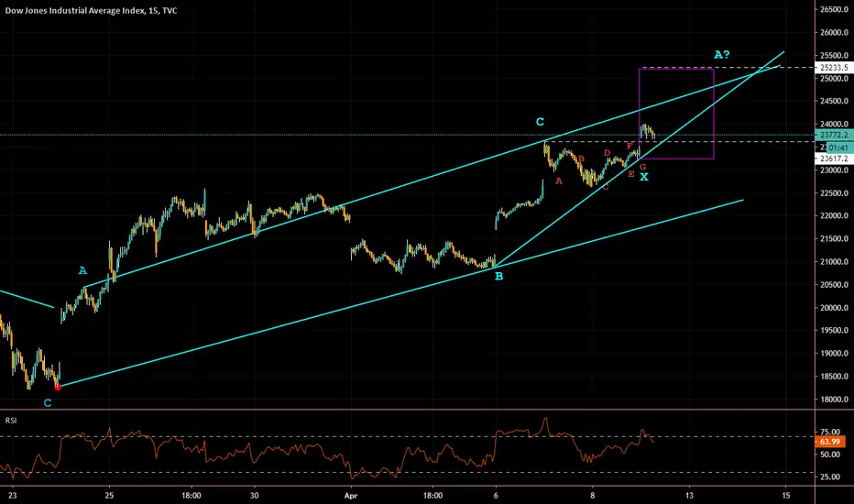This screenshot has width=854, height=504.
Task: Click the 25233.5 price level tag
Action: point(834,68)
